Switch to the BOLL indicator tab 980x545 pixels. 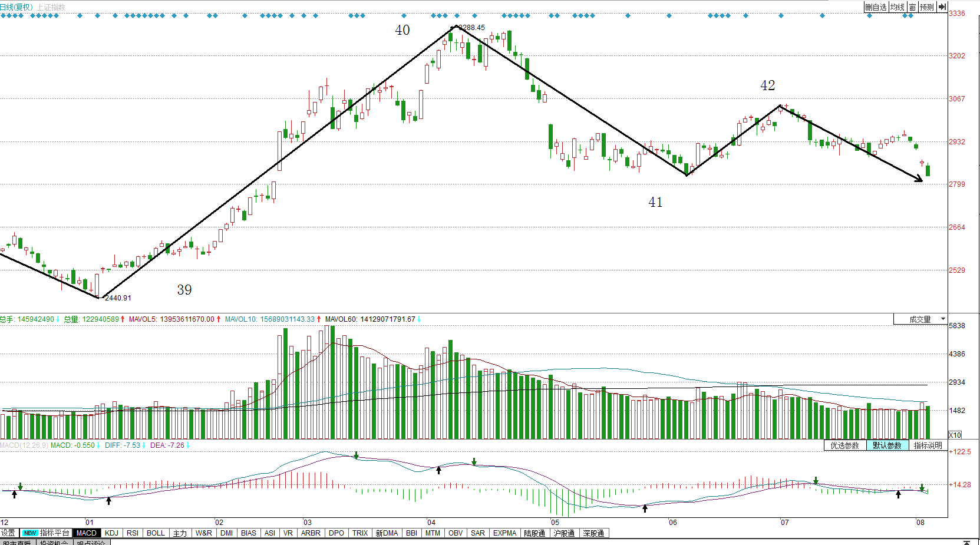pyautogui.click(x=156, y=533)
